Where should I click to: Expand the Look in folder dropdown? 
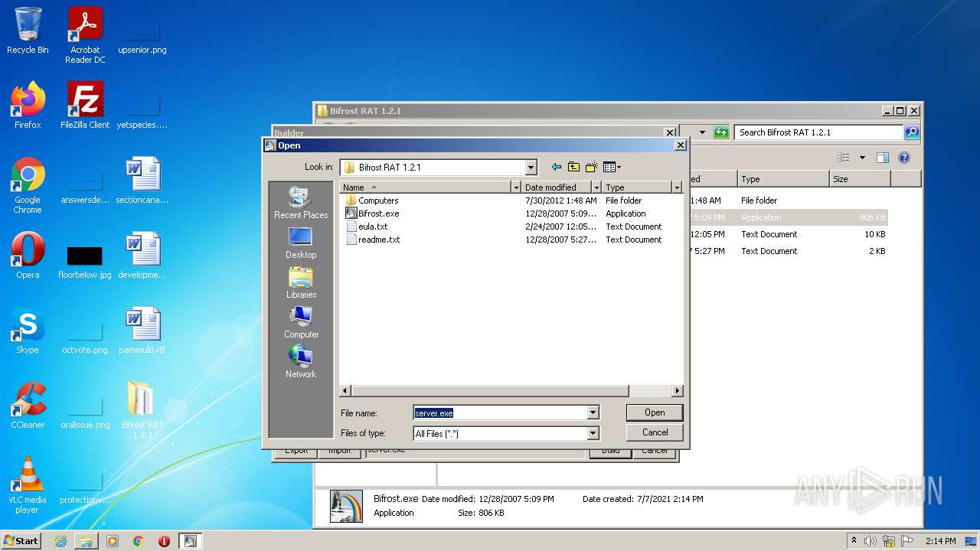(531, 167)
